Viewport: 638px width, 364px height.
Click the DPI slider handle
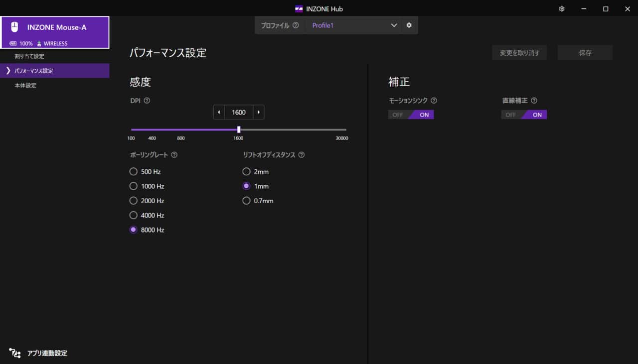(239, 129)
